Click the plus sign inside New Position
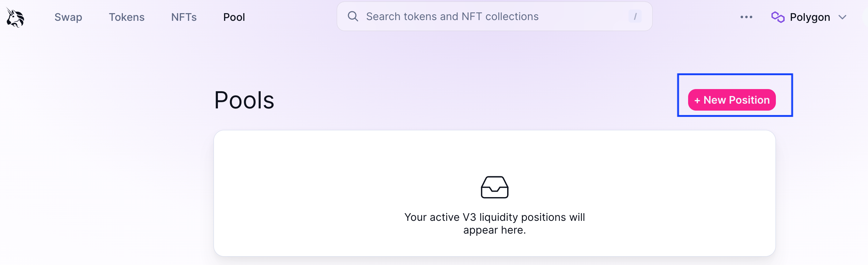Screen dimensions: 868x265 pos(698,100)
